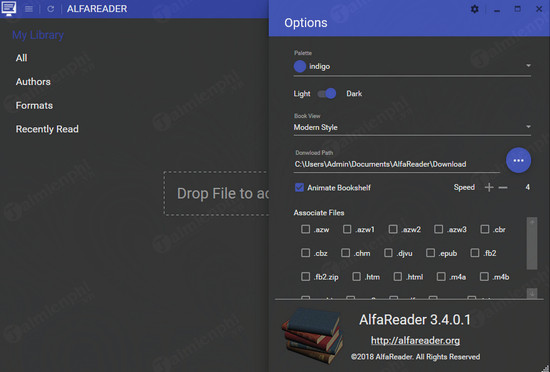The image size is (550, 372).
Task: Check the .cbr file association
Action: [x=485, y=229]
